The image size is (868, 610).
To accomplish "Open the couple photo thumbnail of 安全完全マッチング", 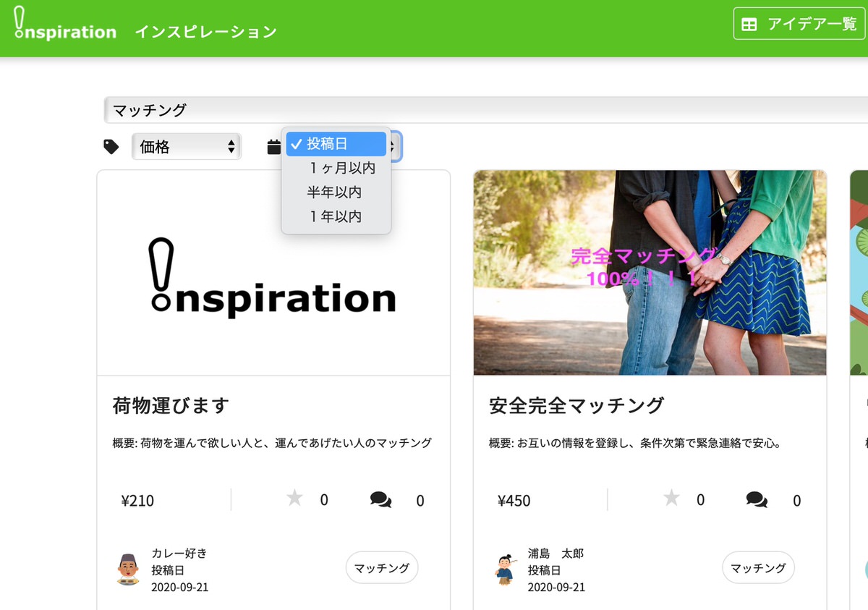I will (650, 273).
